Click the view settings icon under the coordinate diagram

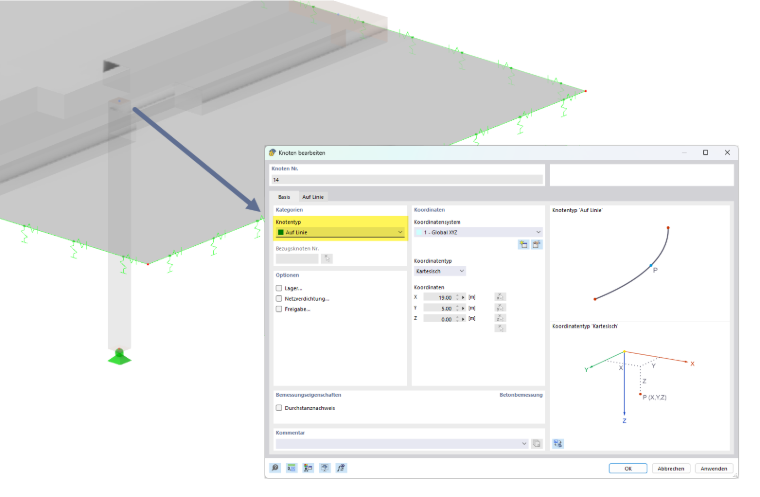pos(558,444)
